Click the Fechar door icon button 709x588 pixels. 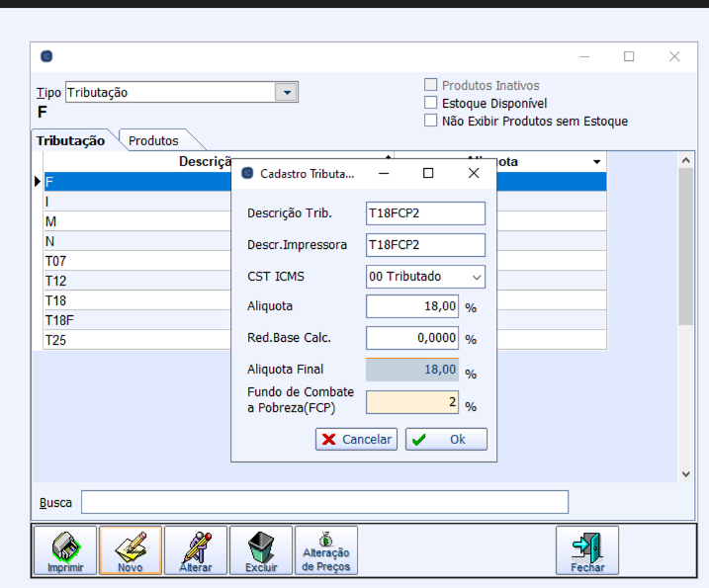(x=587, y=549)
